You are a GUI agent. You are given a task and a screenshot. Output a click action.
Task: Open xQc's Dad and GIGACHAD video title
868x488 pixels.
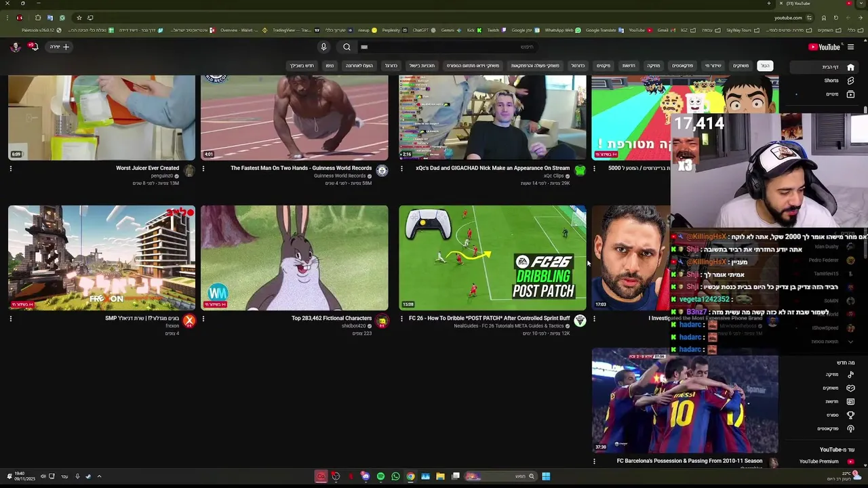(493, 168)
